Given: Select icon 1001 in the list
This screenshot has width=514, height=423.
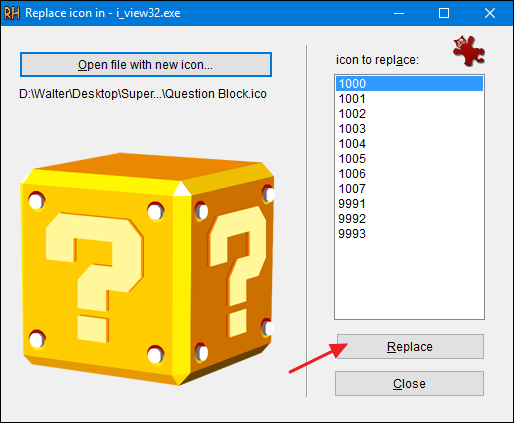Looking at the screenshot, I should (x=409, y=99).
